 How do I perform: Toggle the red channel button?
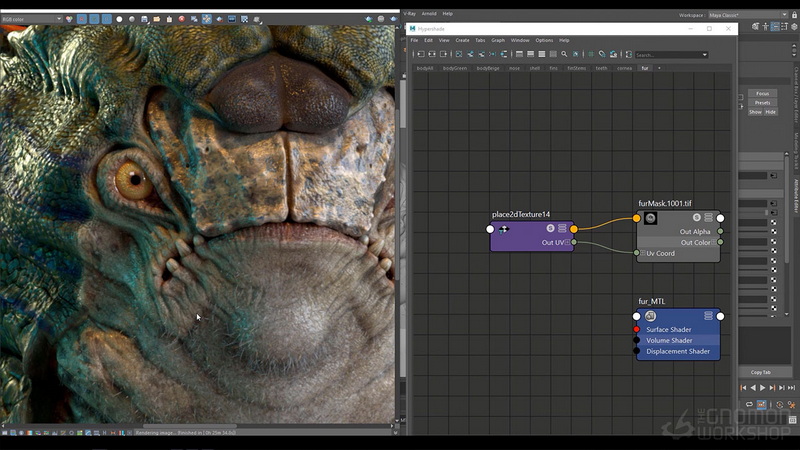point(82,19)
